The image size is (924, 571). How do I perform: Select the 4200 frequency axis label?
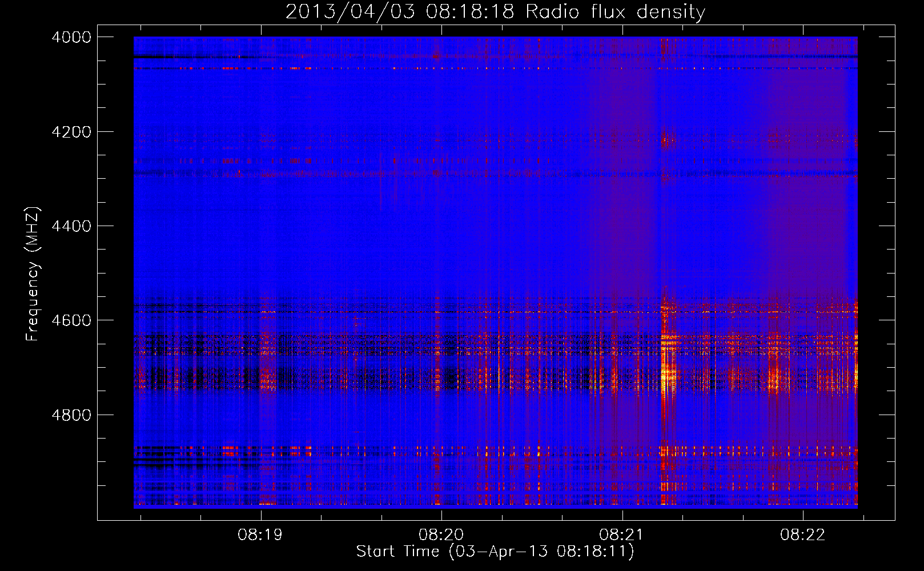(71, 132)
